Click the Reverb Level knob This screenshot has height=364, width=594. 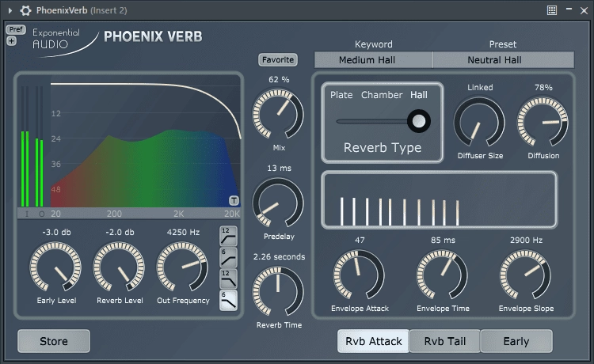coord(119,267)
